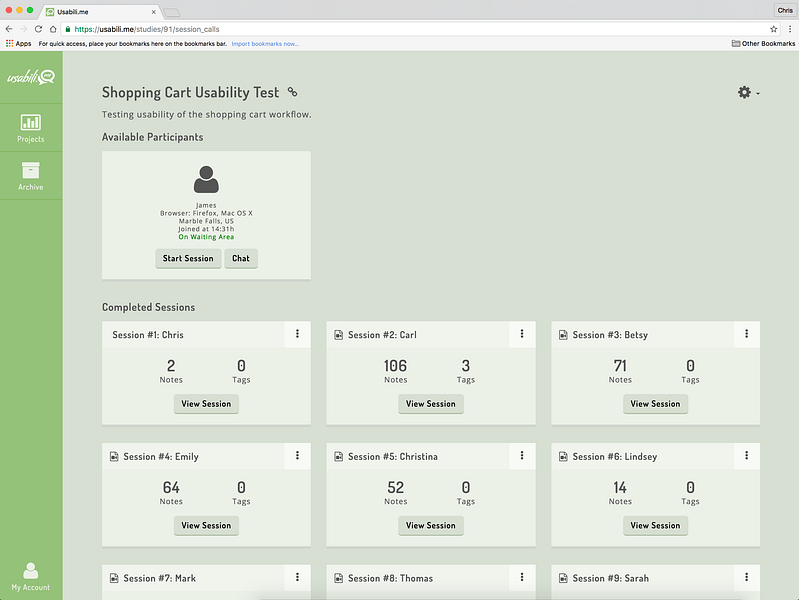Reload the page

[38, 29]
